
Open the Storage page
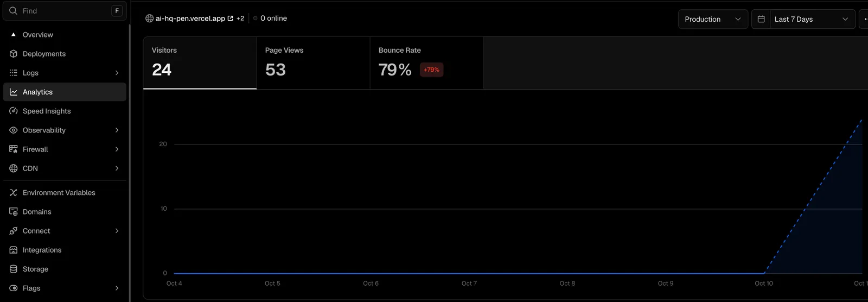pyautogui.click(x=65, y=269)
